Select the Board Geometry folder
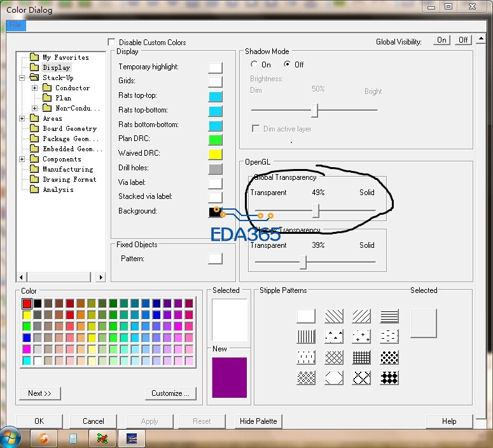The height and width of the screenshot is (448, 493). [63, 128]
